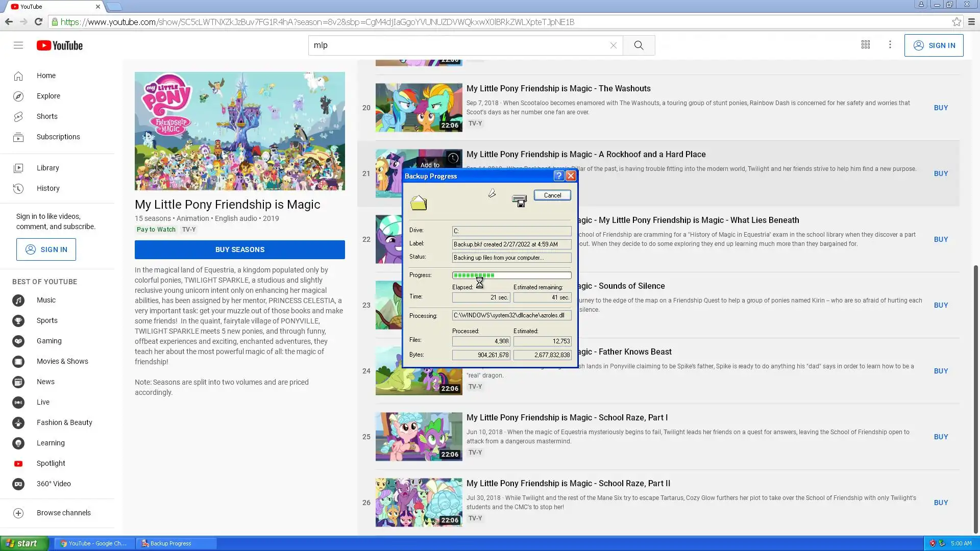Open settings three-dot menu icon
Screen dimensions: 980x551
[x=890, y=45]
